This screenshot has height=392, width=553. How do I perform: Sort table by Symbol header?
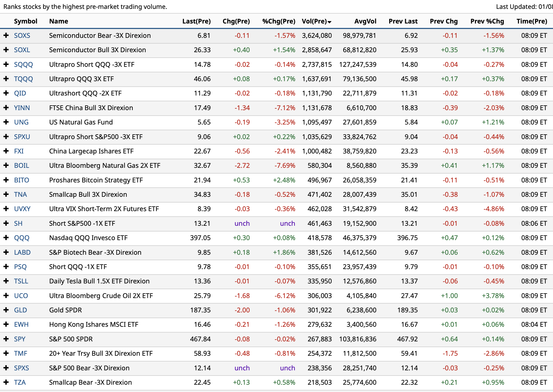coord(26,21)
